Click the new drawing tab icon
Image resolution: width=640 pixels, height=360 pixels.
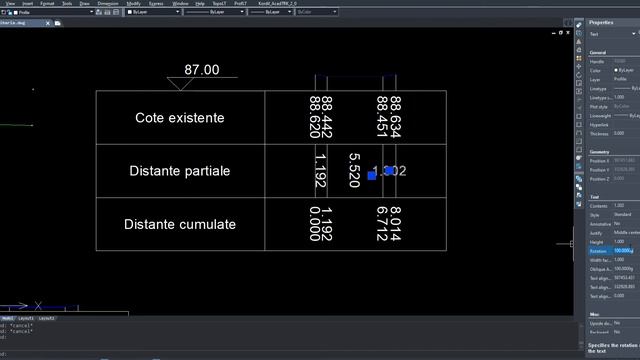click(x=58, y=23)
